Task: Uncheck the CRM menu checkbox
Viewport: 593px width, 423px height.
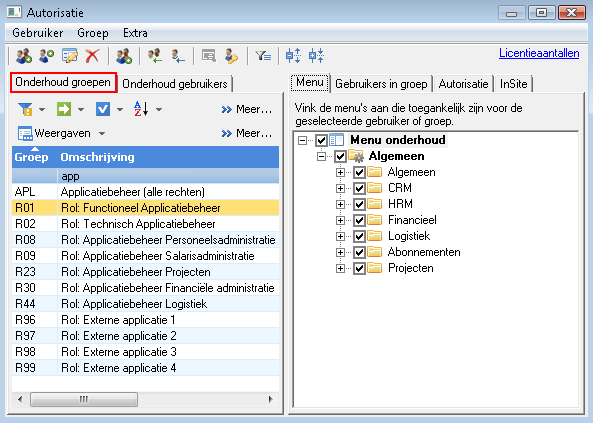Action: [x=359, y=188]
